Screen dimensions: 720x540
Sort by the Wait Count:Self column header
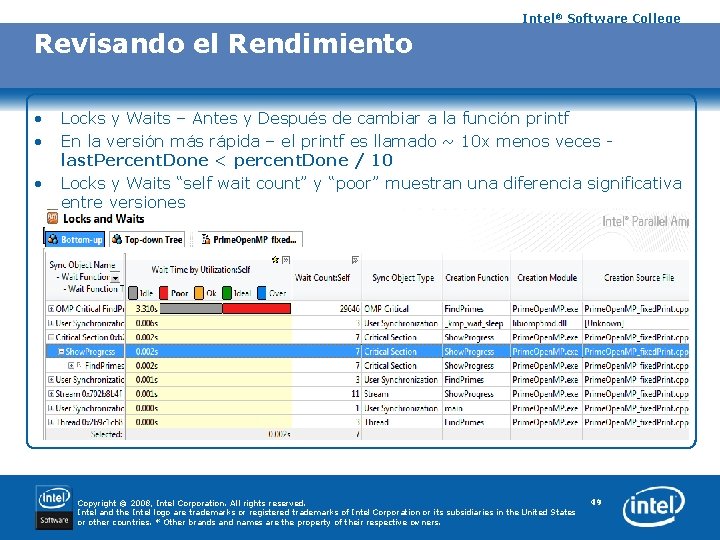coord(323,277)
